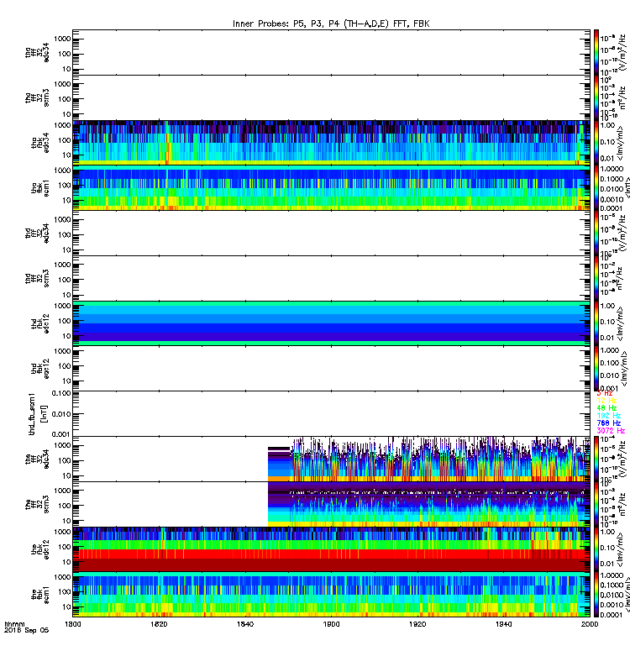The width and height of the screenshot is (630, 672).
Task: Click the 'the fff 32 edc34' panel label
Action: pos(38,459)
